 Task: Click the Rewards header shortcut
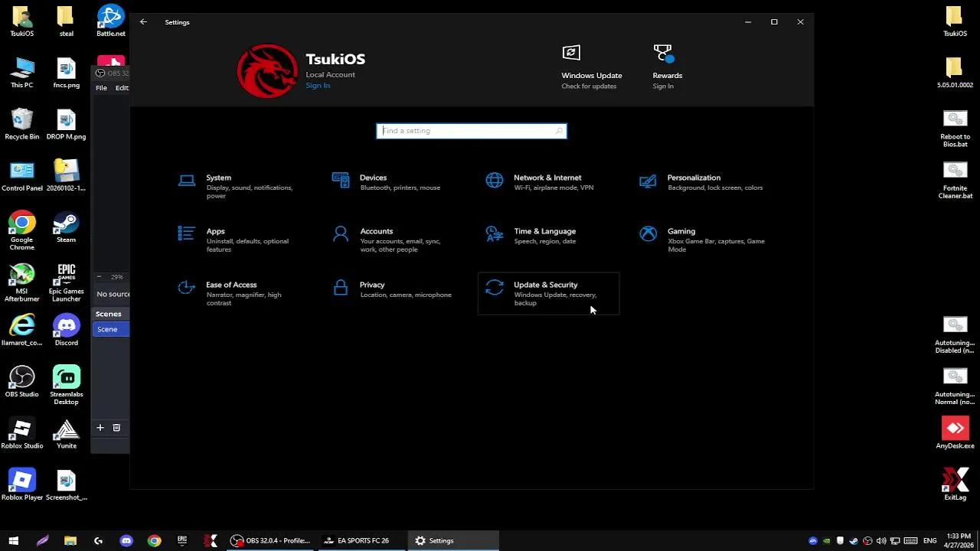(667, 67)
